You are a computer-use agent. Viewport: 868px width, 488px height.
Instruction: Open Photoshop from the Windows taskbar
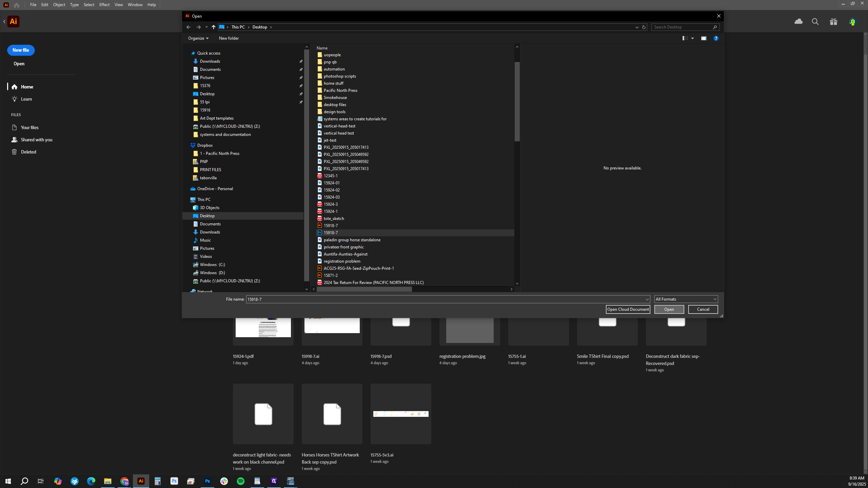click(207, 481)
